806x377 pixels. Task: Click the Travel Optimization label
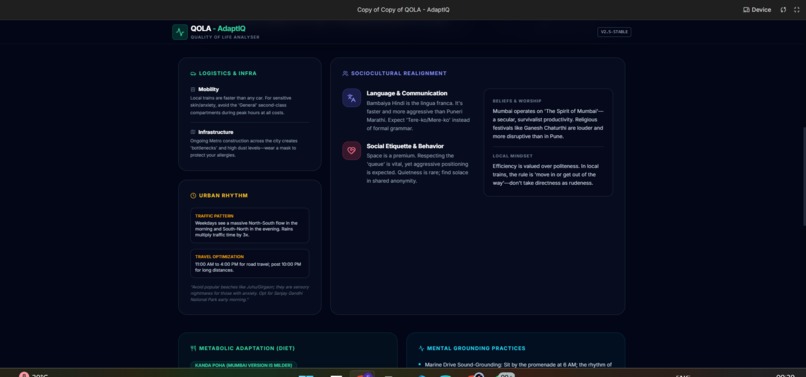[219, 257]
